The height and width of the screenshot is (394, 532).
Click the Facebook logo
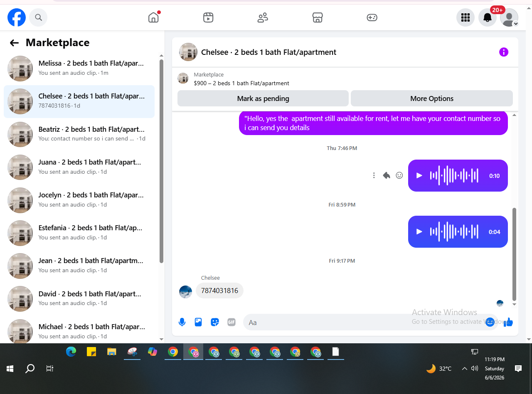click(x=17, y=17)
